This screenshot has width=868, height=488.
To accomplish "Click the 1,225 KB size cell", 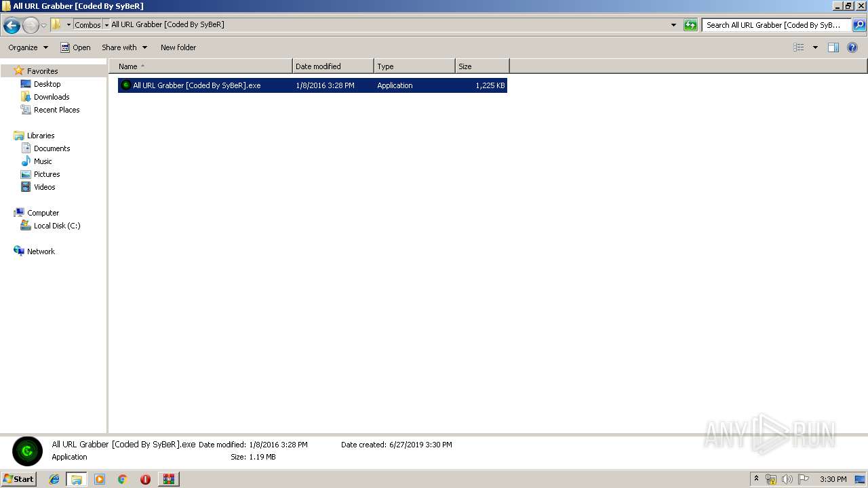I will point(490,85).
